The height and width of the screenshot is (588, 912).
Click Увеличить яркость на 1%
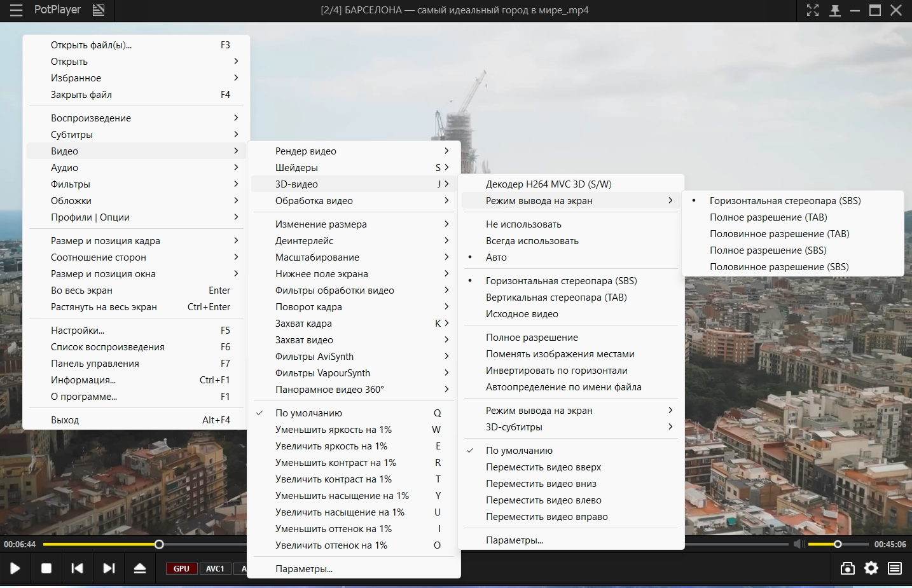pyautogui.click(x=354, y=446)
